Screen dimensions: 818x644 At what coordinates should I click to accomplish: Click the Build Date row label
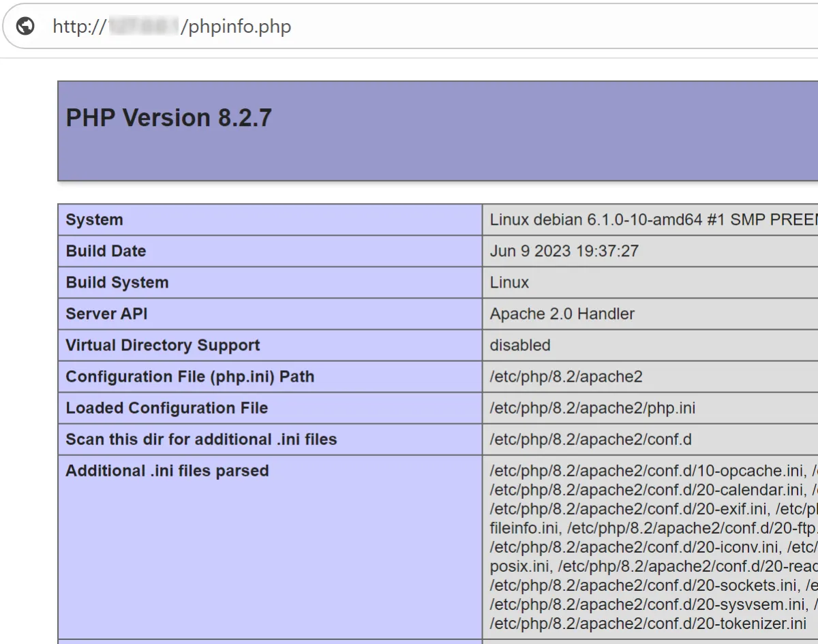[x=106, y=251]
